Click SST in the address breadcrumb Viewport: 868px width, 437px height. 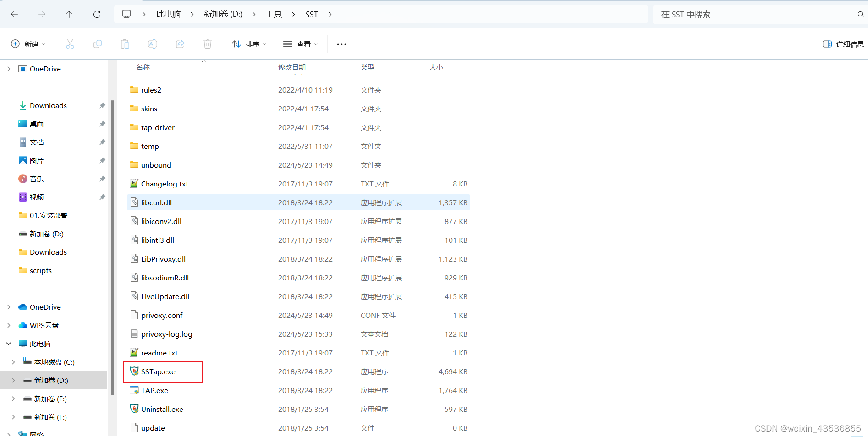click(312, 14)
